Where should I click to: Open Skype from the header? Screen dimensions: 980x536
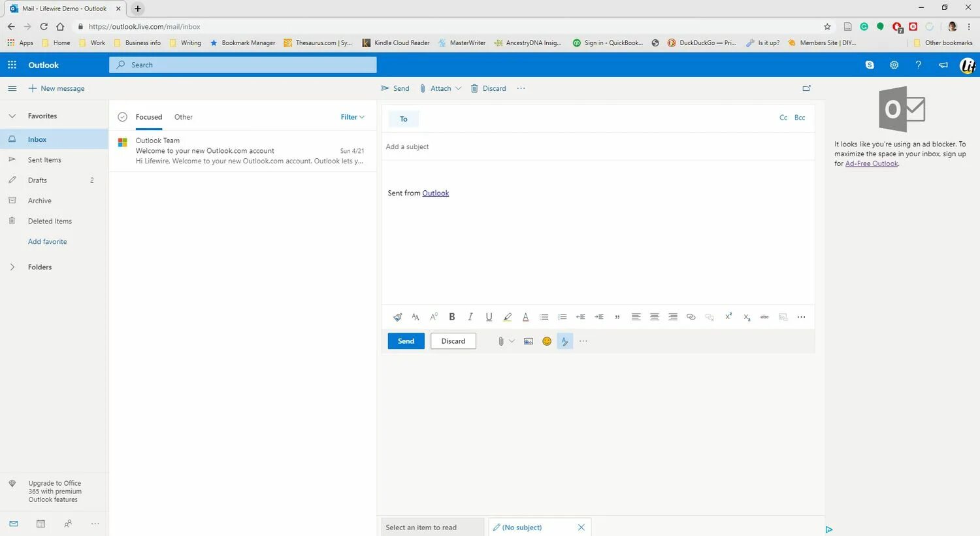tap(870, 65)
